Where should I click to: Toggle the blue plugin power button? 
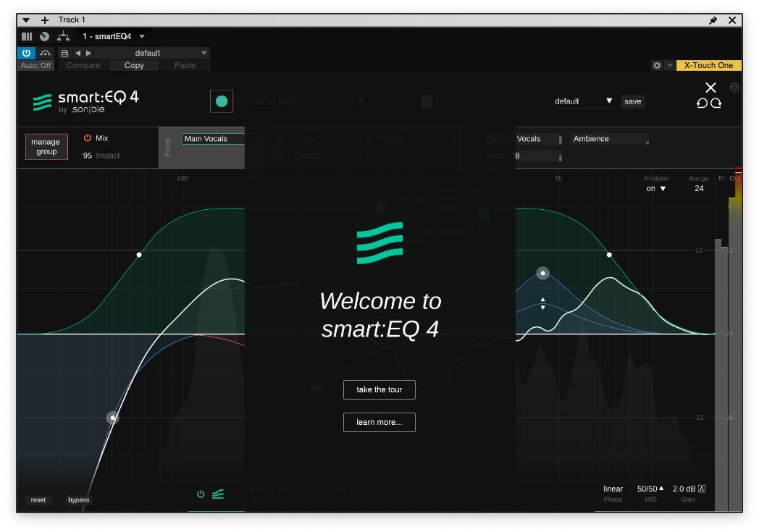click(26, 53)
